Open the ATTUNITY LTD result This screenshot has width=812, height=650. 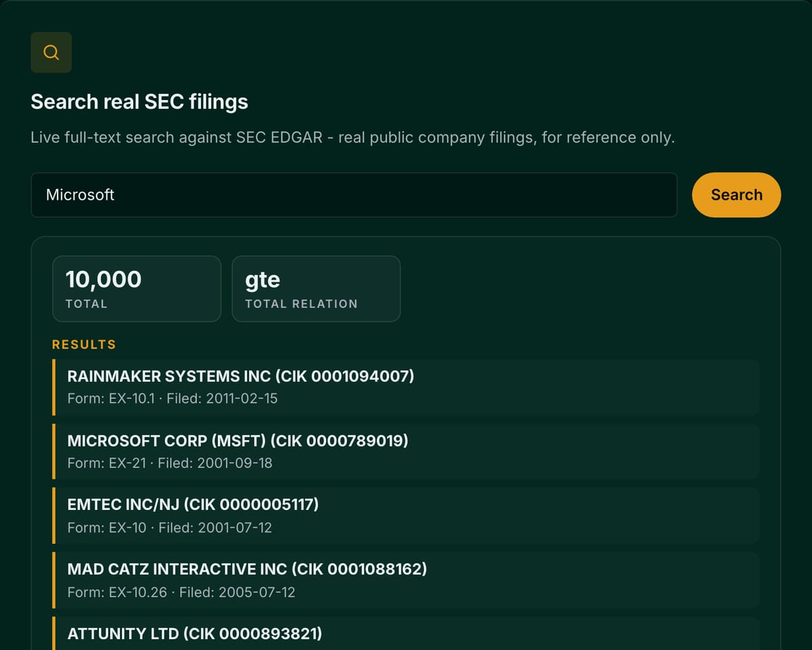406,634
